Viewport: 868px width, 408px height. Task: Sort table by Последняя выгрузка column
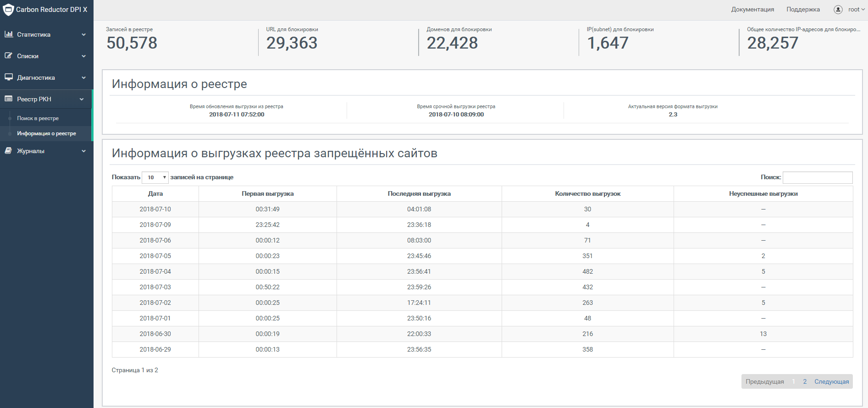[419, 193]
